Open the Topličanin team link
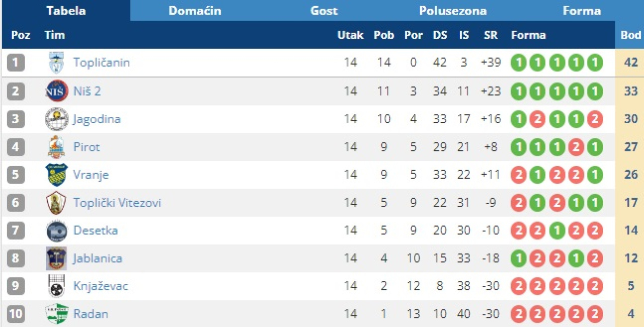 coord(102,63)
